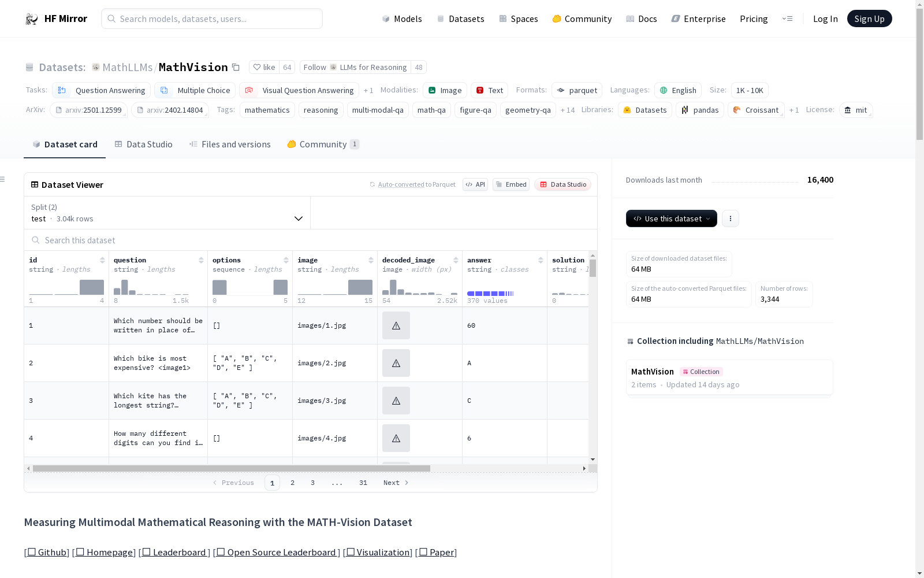
Task: Click the heart like button
Action: (264, 67)
